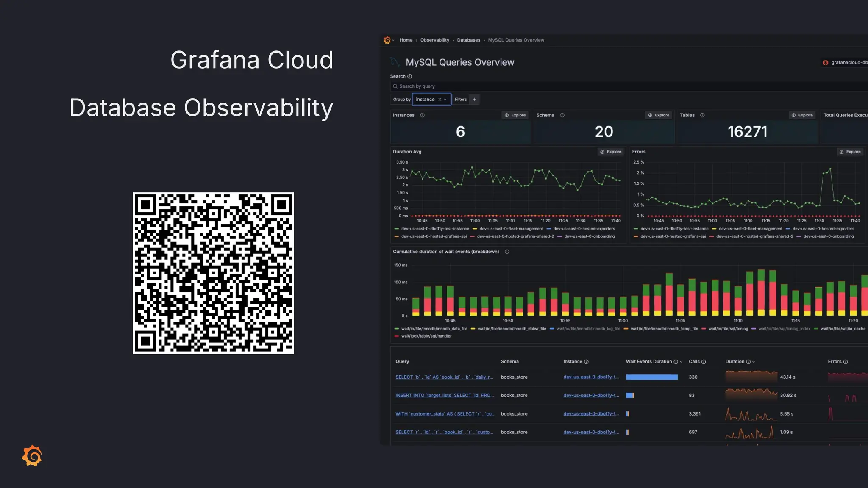Toggle wait/lock/table/sql/handler legend entry
868x488 pixels.
click(x=426, y=336)
